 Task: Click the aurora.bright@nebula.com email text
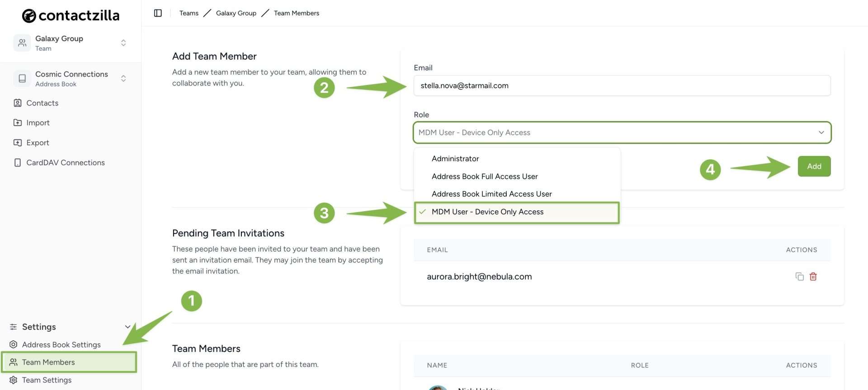479,276
